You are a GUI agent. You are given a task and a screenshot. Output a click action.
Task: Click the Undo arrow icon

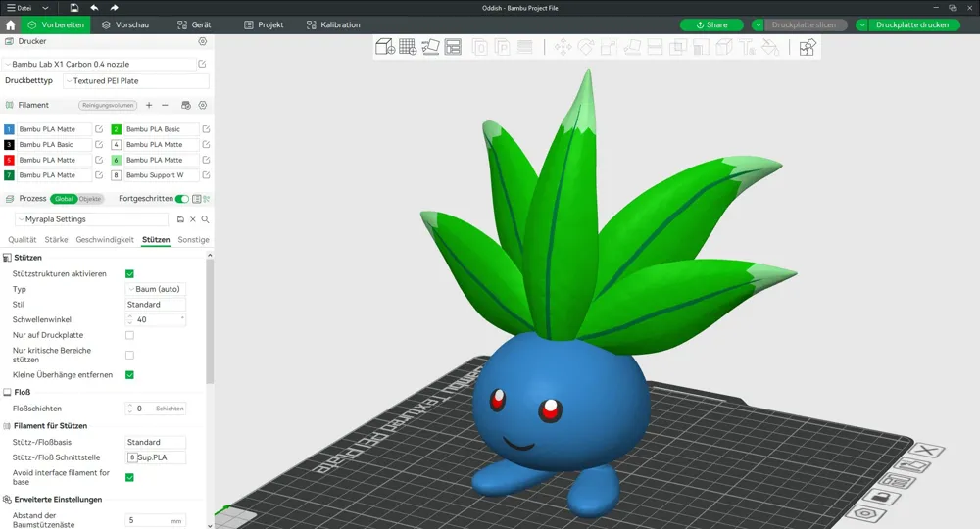pyautogui.click(x=94, y=8)
